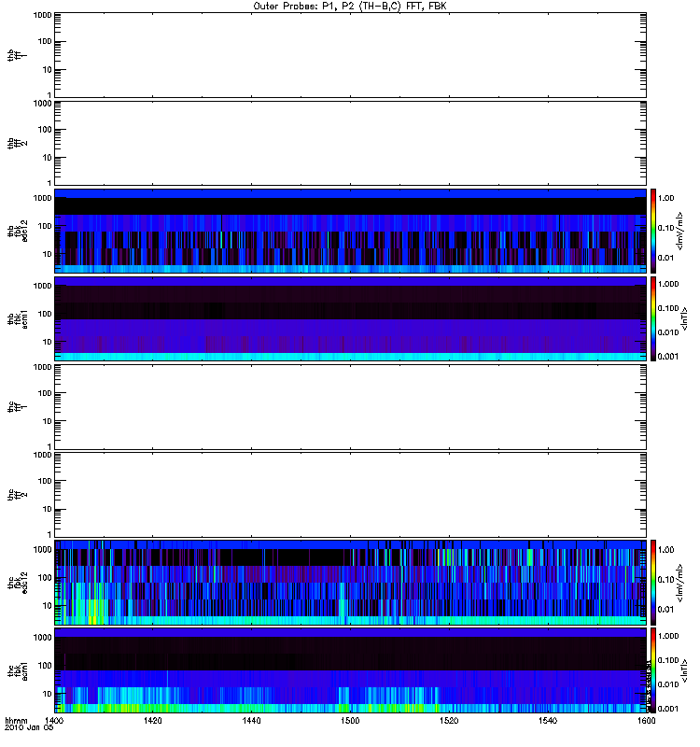Click the 'thc fff 2' panel axis label
The height and width of the screenshot is (747, 700).
coord(17,495)
